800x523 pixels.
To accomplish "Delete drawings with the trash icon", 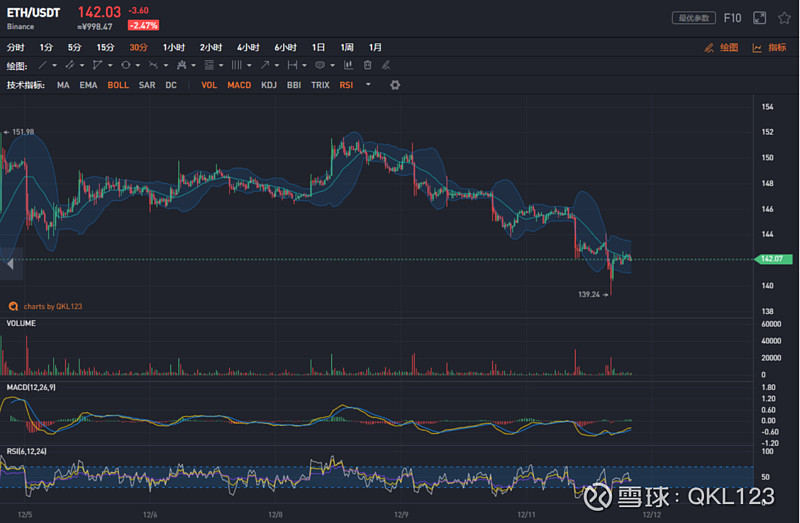I will [x=367, y=65].
